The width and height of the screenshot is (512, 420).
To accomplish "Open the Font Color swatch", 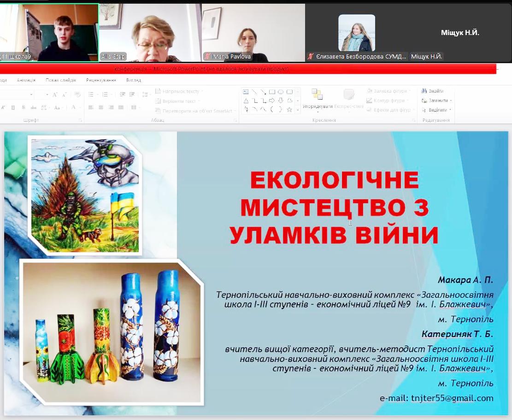I will [x=73, y=107].
